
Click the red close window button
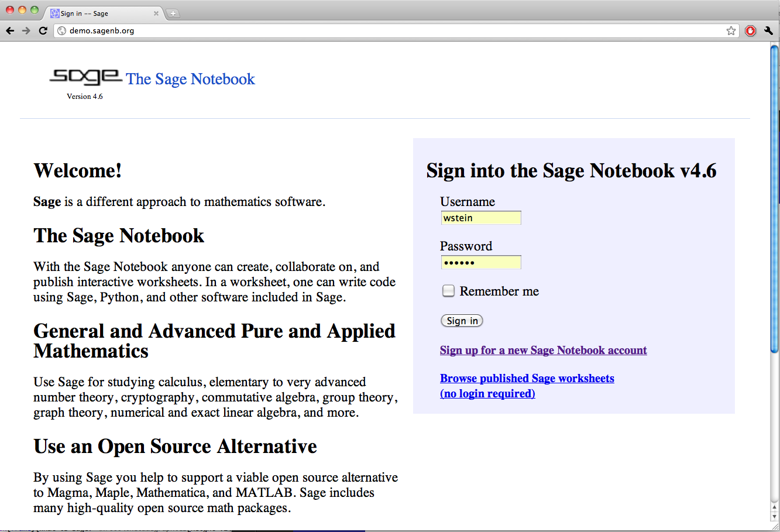[10, 10]
